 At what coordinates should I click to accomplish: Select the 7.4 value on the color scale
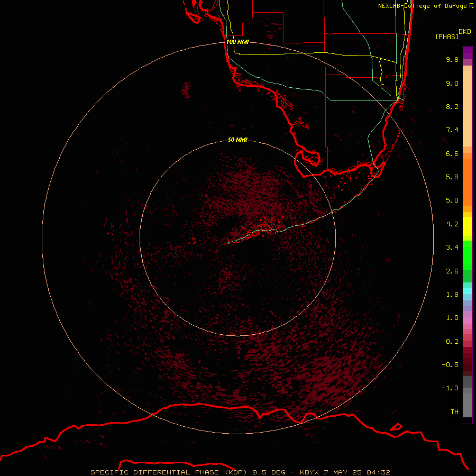tap(452, 130)
